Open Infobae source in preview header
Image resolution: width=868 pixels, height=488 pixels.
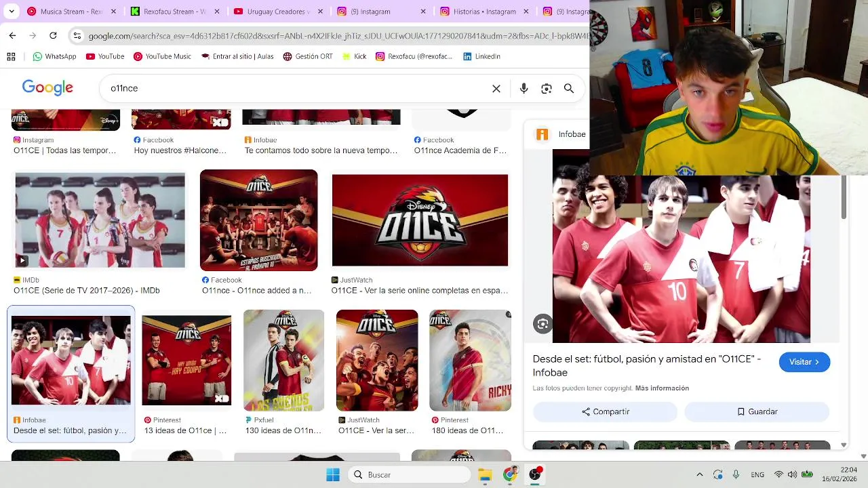[561, 134]
